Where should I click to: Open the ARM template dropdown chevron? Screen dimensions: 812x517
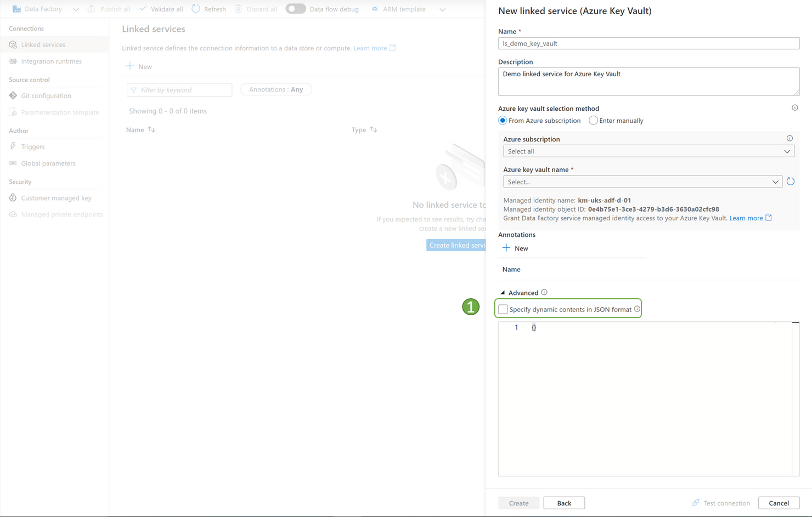click(442, 9)
